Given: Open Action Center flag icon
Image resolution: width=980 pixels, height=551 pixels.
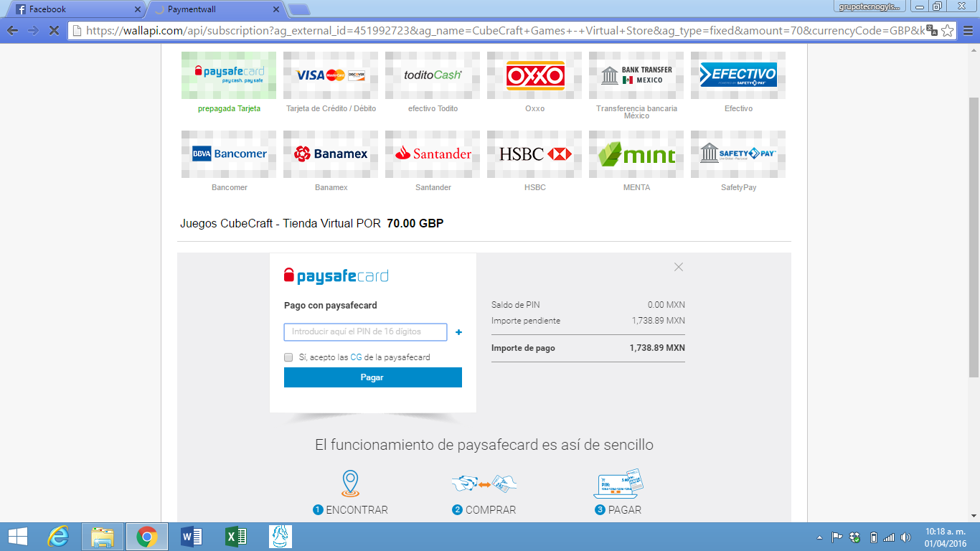Looking at the screenshot, I should 837,537.
